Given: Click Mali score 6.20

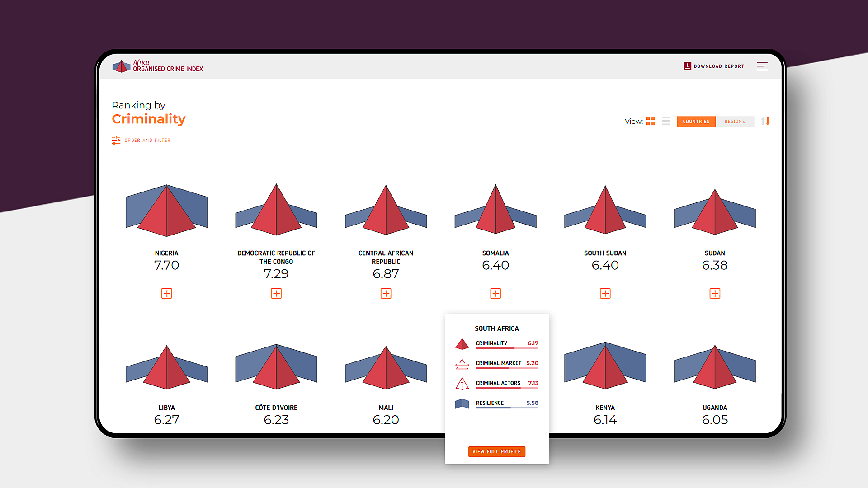Looking at the screenshot, I should 386,420.
